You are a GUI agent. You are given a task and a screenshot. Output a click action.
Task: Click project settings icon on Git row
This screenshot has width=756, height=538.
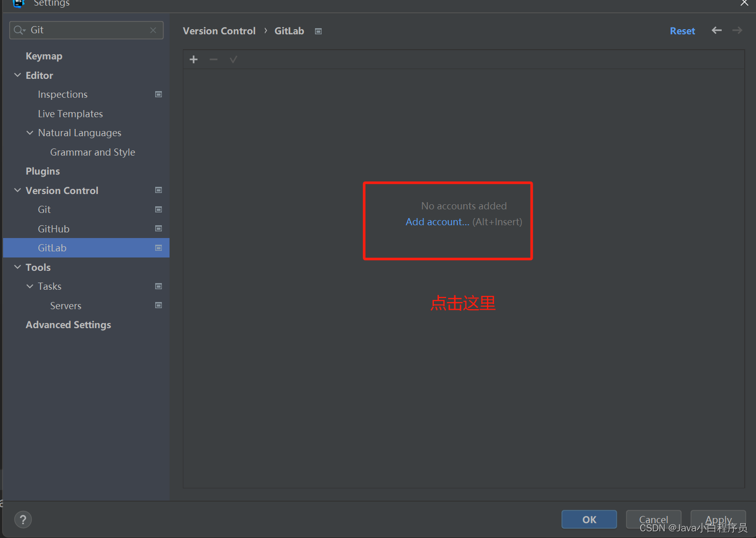click(x=159, y=209)
